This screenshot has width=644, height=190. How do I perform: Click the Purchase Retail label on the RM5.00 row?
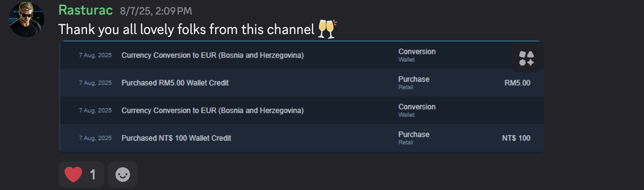(413, 83)
